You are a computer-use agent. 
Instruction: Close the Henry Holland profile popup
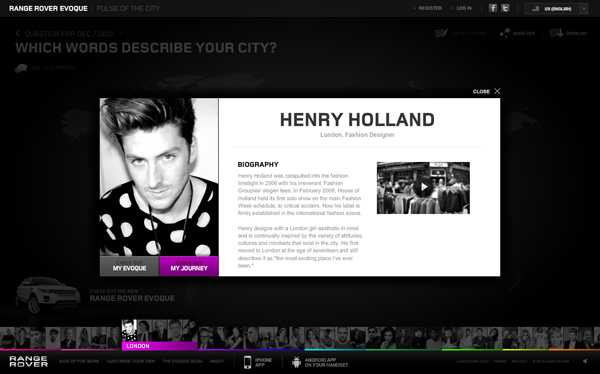[x=486, y=91]
